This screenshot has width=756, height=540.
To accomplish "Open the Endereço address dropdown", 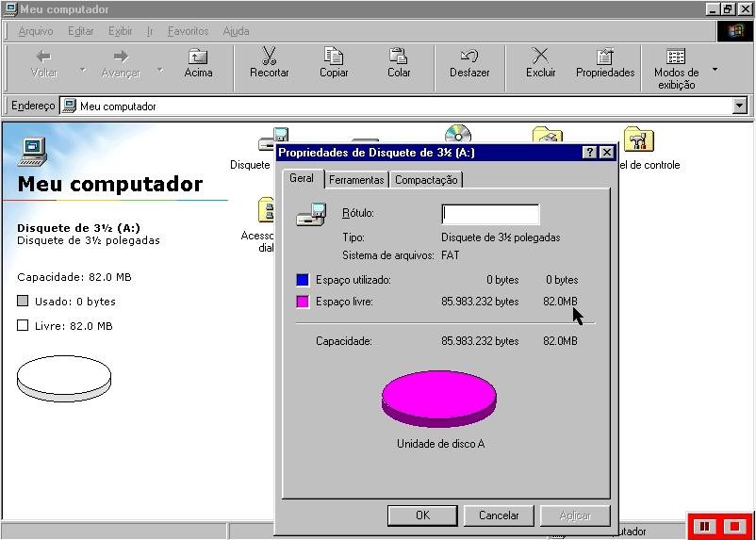I will 740,106.
